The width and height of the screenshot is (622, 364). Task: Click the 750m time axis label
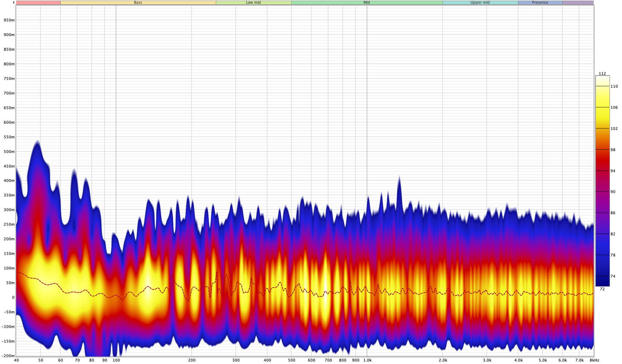click(9, 79)
